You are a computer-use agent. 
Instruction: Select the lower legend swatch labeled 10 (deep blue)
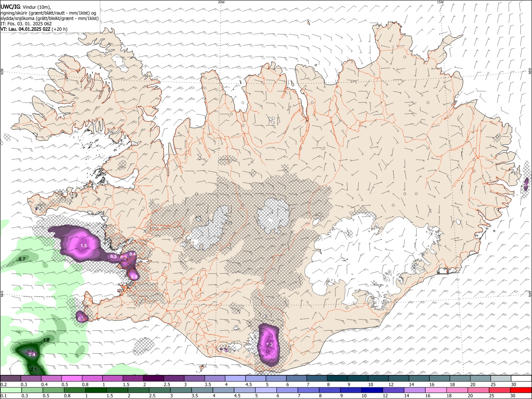pos(372,390)
